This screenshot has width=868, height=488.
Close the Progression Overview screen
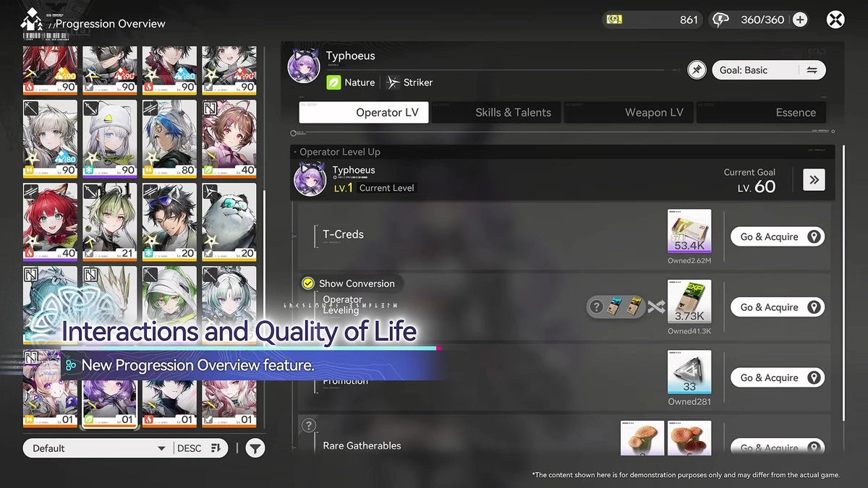835,20
